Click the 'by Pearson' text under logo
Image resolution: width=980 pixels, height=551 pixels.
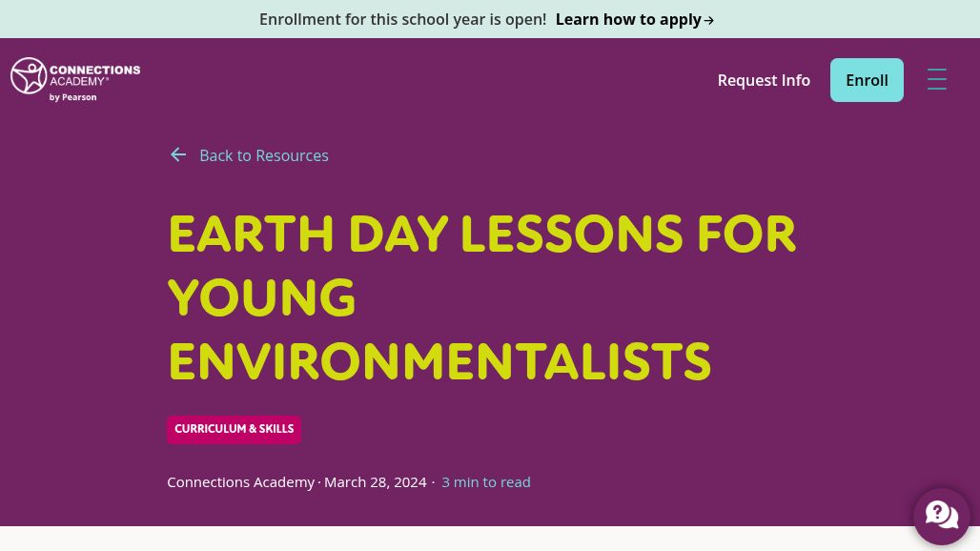click(x=72, y=97)
